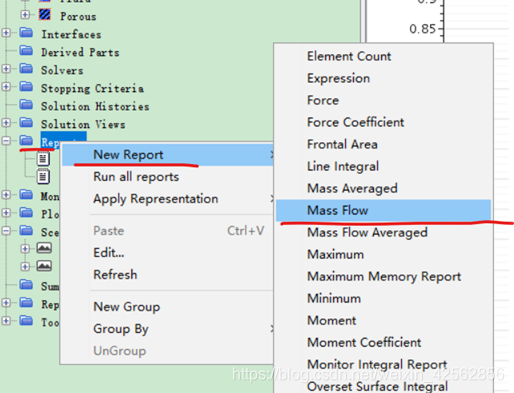This screenshot has width=514, height=393.
Task: Click the Interfaces folder icon
Action: point(26,33)
